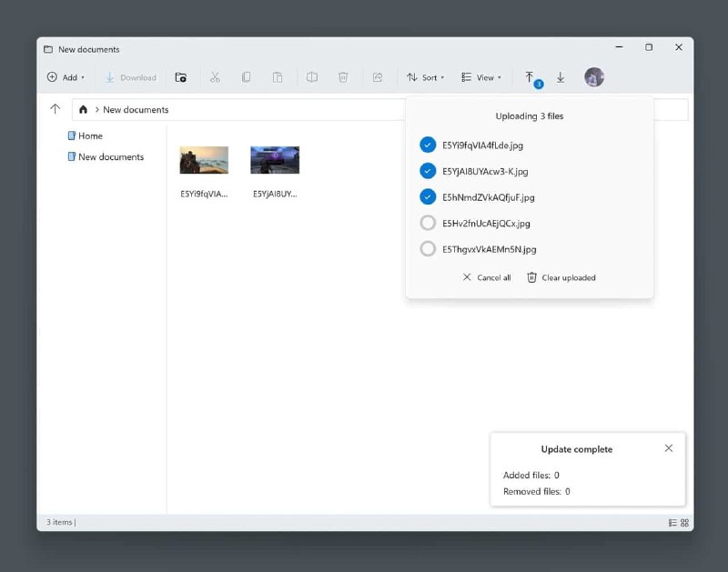Click the pending upload circle for E5Hv2fnUcAEjQCx.jpg
The image size is (728, 572).
(x=428, y=223)
